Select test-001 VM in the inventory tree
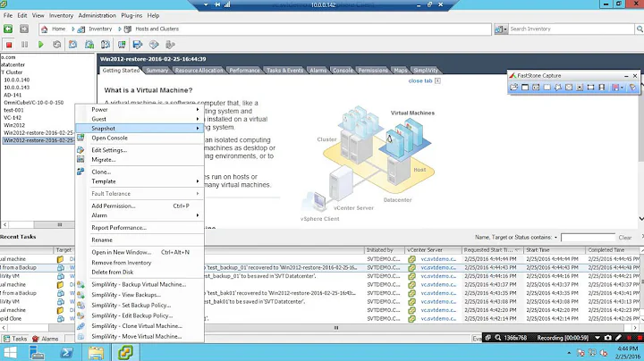 [13, 110]
